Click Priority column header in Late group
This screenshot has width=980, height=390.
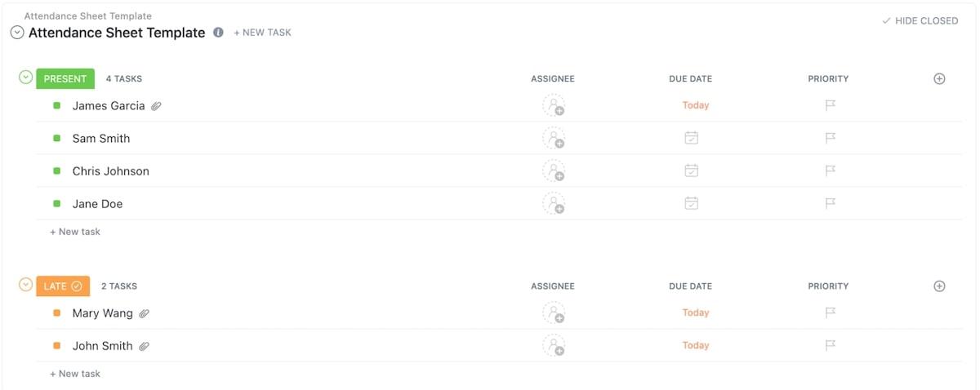click(x=828, y=286)
